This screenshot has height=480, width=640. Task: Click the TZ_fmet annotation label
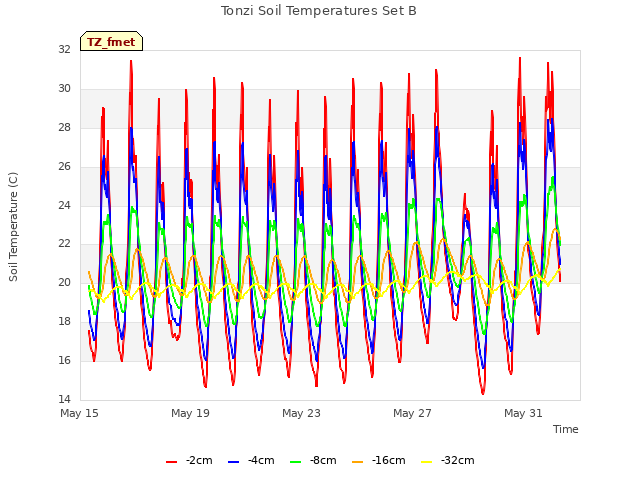(x=111, y=41)
